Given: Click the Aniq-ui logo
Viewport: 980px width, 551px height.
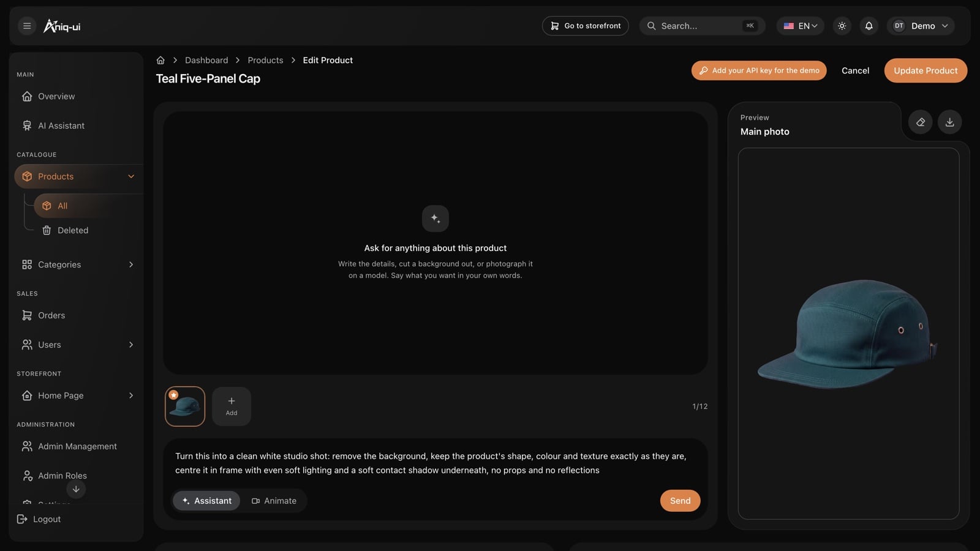Looking at the screenshot, I should tap(62, 26).
